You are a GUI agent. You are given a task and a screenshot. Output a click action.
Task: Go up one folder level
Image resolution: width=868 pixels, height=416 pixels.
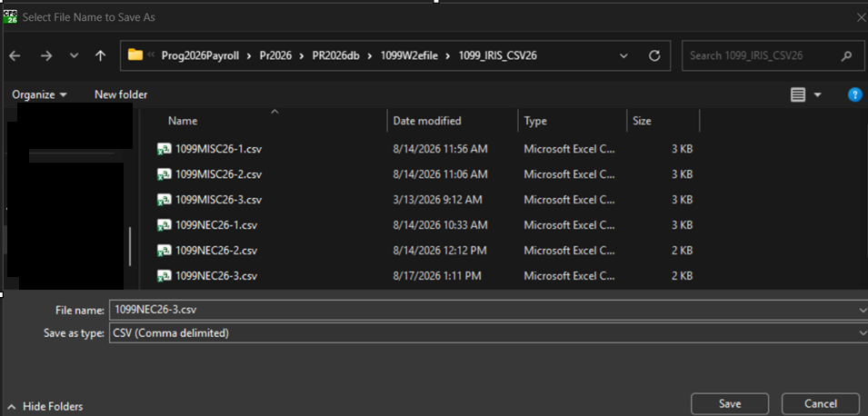(x=100, y=56)
